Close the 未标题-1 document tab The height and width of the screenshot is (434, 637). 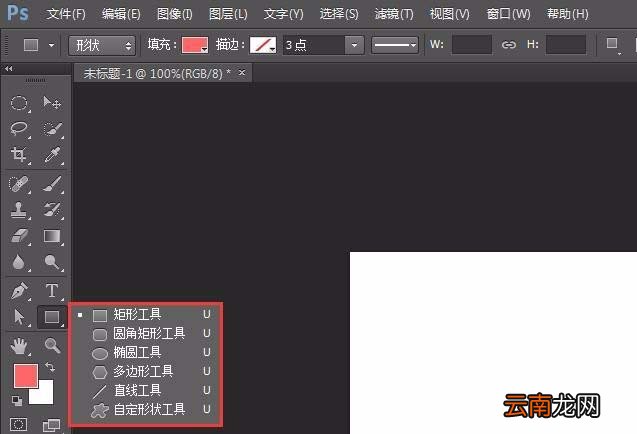(x=242, y=72)
